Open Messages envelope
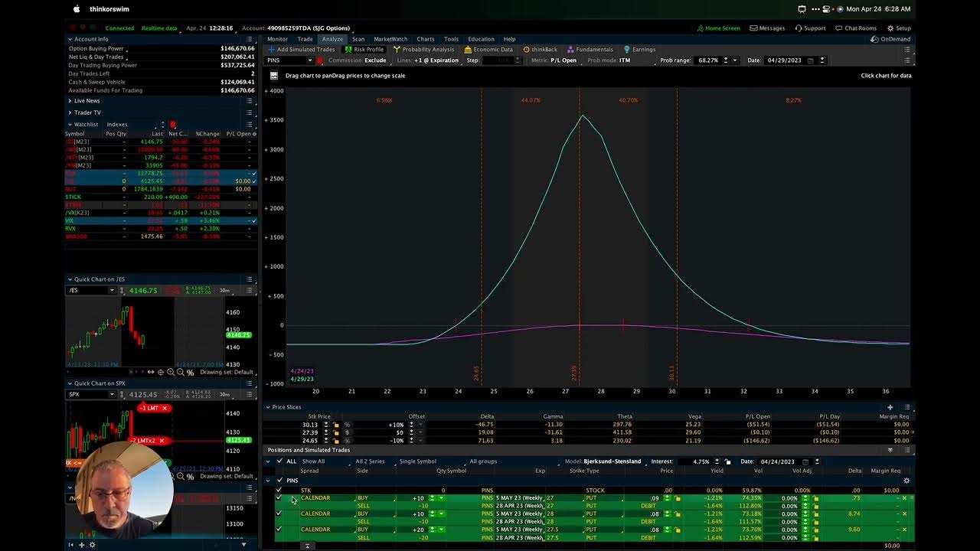980x551 pixels. point(766,28)
